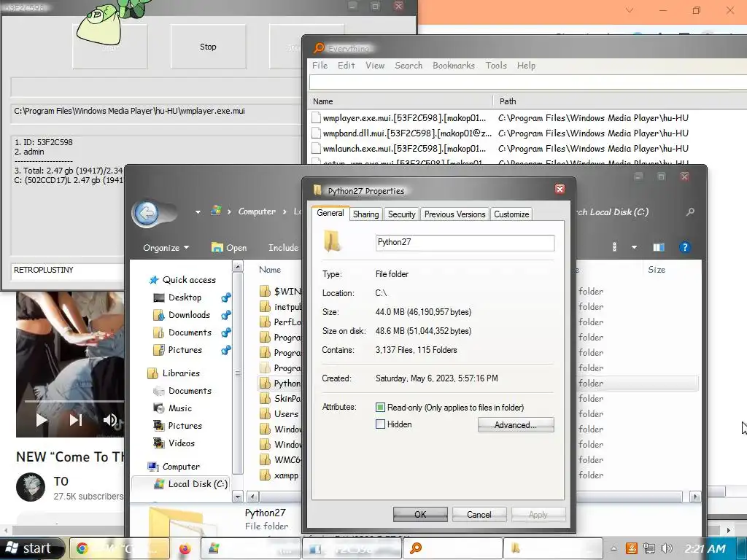
Task: Click the speaker volume tray icon
Action: [x=667, y=548]
